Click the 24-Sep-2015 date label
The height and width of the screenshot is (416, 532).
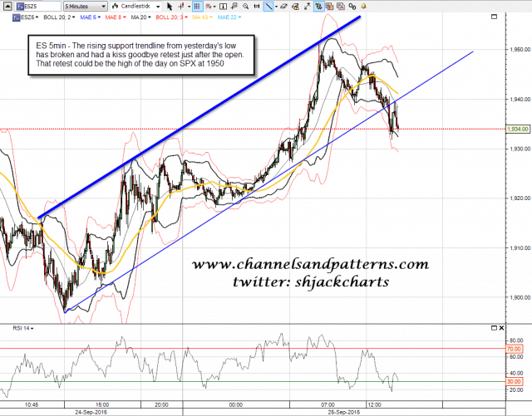[x=91, y=413]
